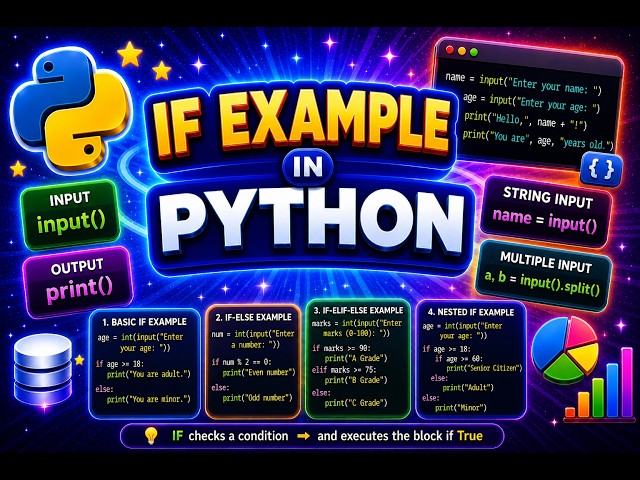Click the age = input("Enter your age: ") line

(531, 102)
